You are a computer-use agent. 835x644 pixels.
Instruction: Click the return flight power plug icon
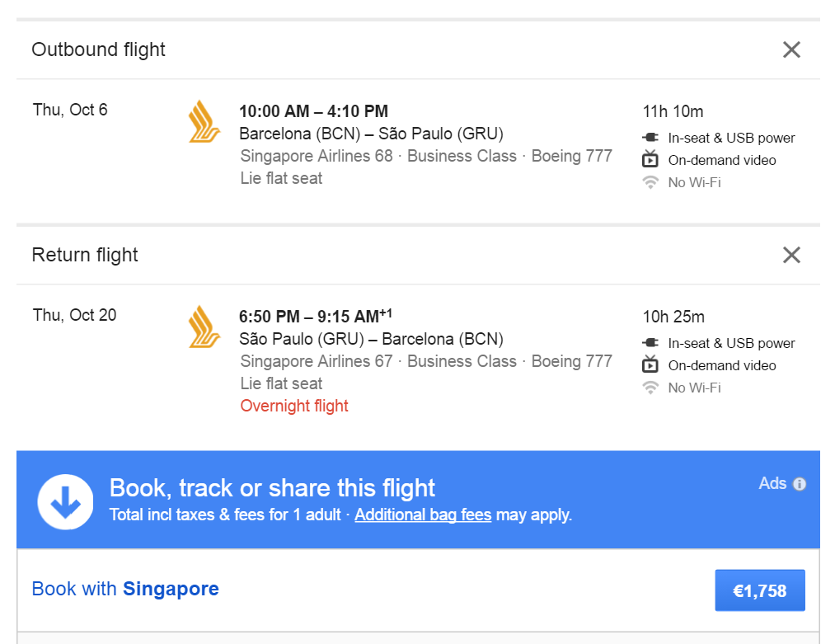(x=650, y=342)
